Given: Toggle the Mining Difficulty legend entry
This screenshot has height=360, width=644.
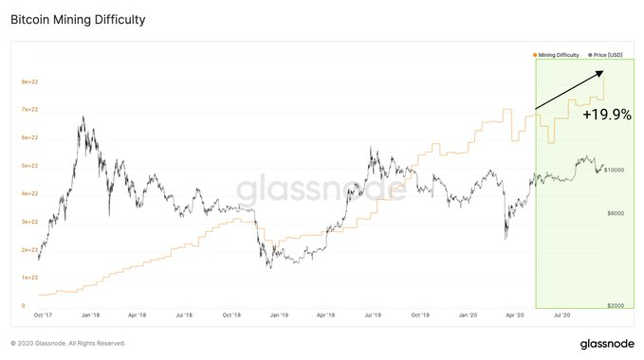Looking at the screenshot, I should 556,55.
